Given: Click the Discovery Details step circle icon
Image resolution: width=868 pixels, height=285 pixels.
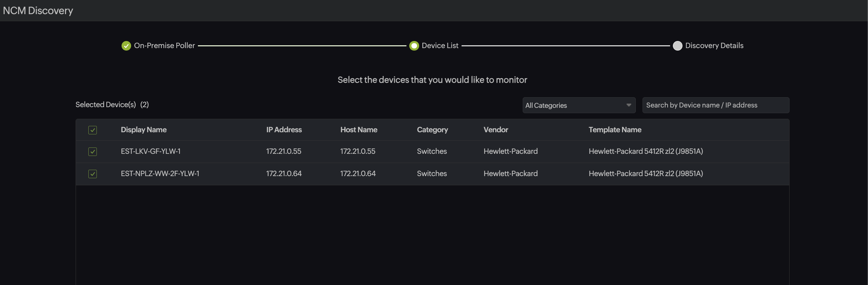Looking at the screenshot, I should (677, 46).
